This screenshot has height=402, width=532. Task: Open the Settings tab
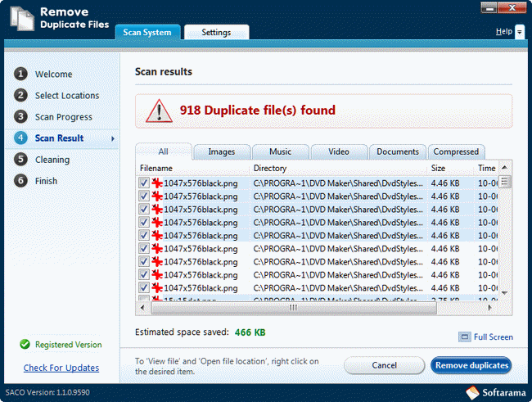(x=216, y=32)
